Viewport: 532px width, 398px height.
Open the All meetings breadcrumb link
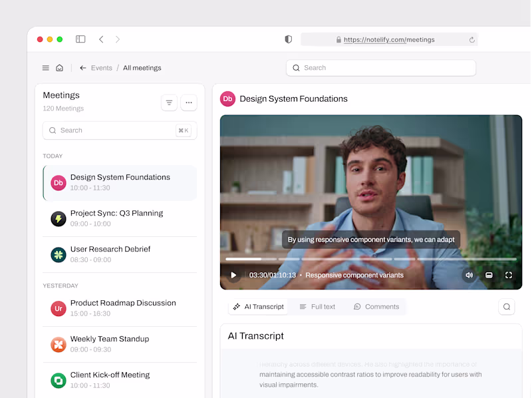click(x=142, y=67)
